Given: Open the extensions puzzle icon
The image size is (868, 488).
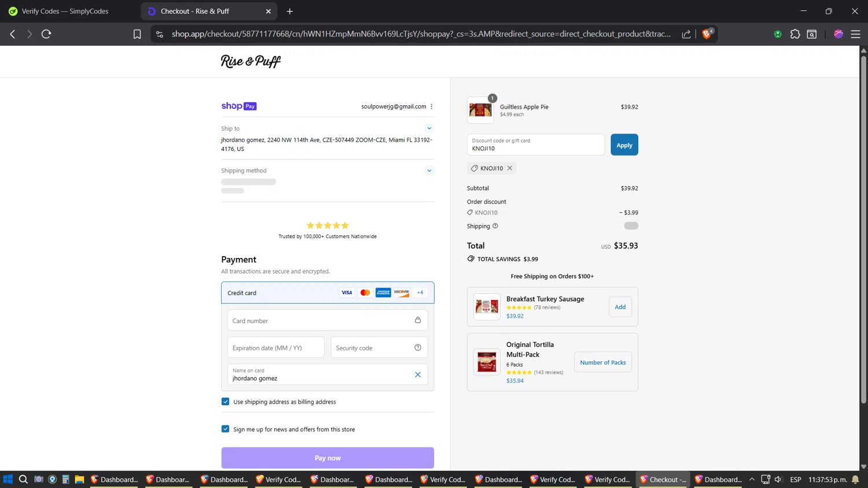Looking at the screenshot, I should [795, 34].
